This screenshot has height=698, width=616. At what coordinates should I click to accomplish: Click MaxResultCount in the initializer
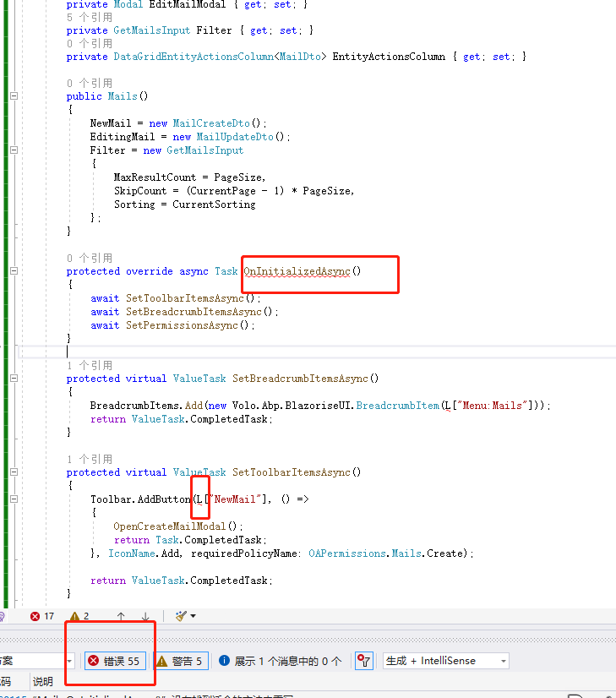[155, 177]
